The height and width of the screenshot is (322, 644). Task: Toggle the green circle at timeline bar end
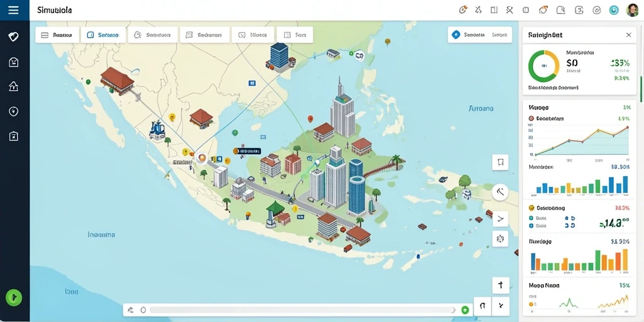pyautogui.click(x=465, y=310)
